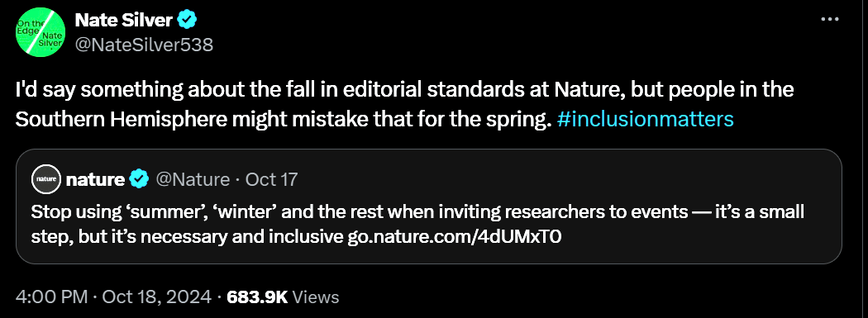Click the Oct 18, 2024 post date
The width and height of the screenshot is (868, 318).
tap(156, 297)
